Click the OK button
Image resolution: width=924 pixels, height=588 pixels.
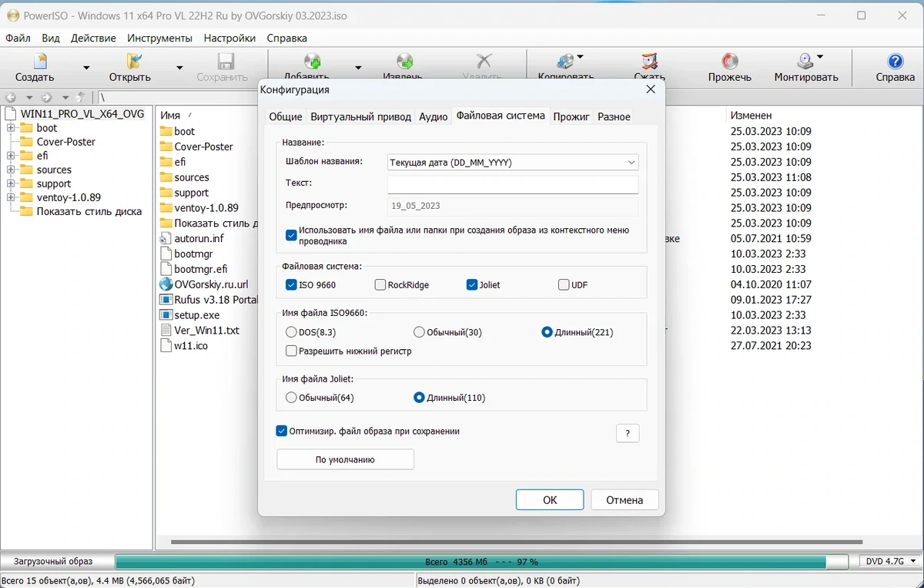(x=550, y=499)
